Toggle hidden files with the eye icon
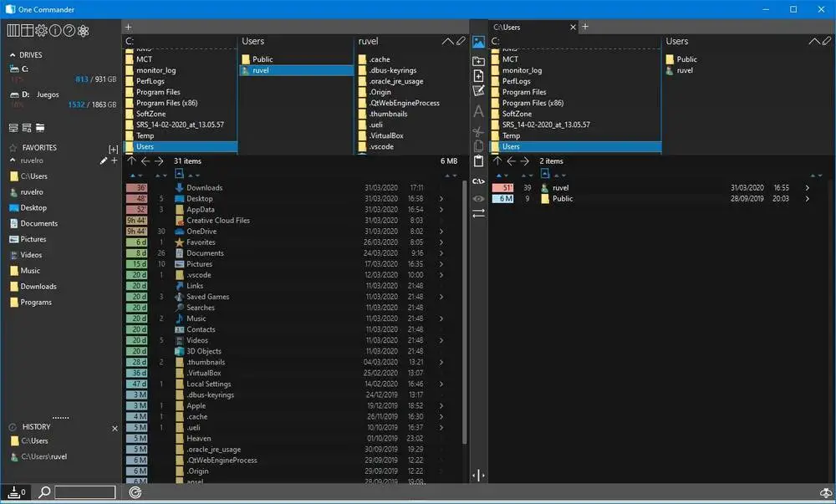 pyautogui.click(x=478, y=199)
